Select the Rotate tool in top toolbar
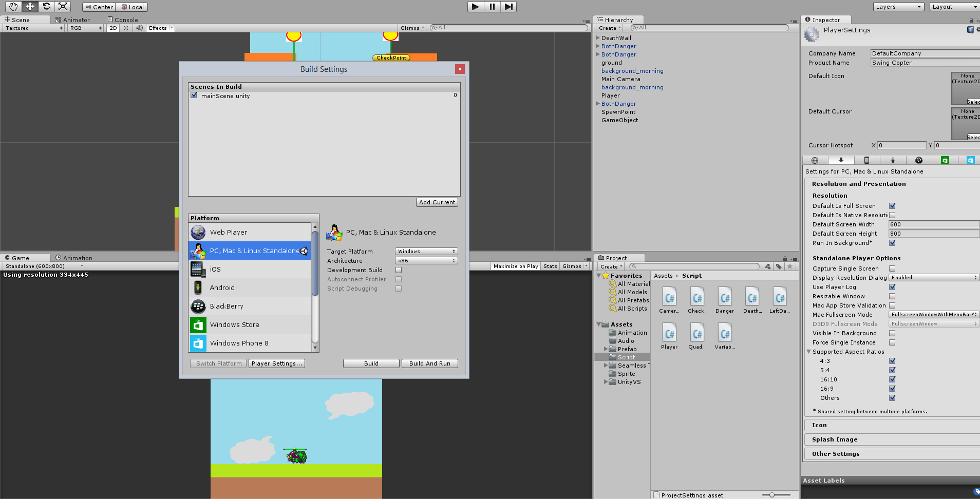The width and height of the screenshot is (980, 499). 46,6
